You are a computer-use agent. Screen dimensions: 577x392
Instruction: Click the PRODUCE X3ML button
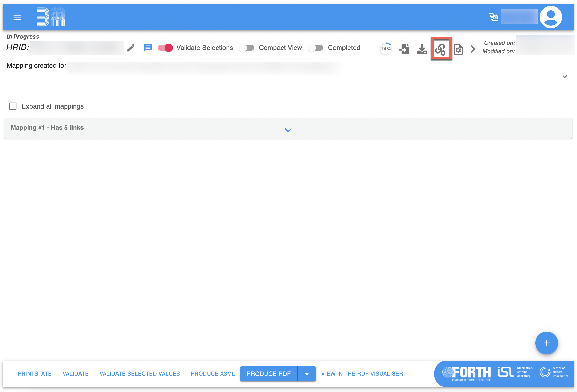pyautogui.click(x=213, y=374)
